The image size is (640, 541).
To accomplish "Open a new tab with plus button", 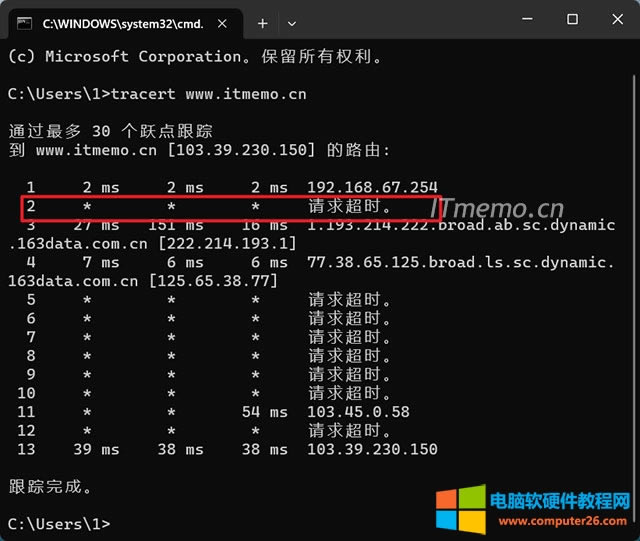I will [263, 22].
